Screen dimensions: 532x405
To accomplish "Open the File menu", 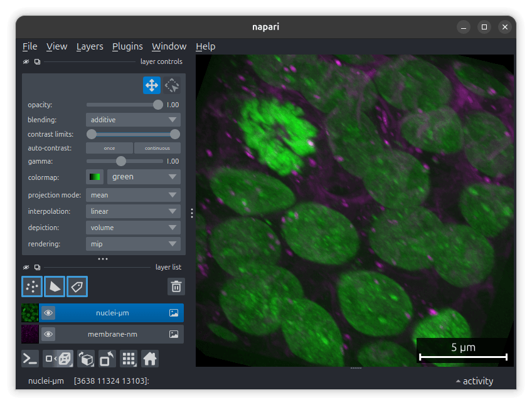I will tap(30, 46).
